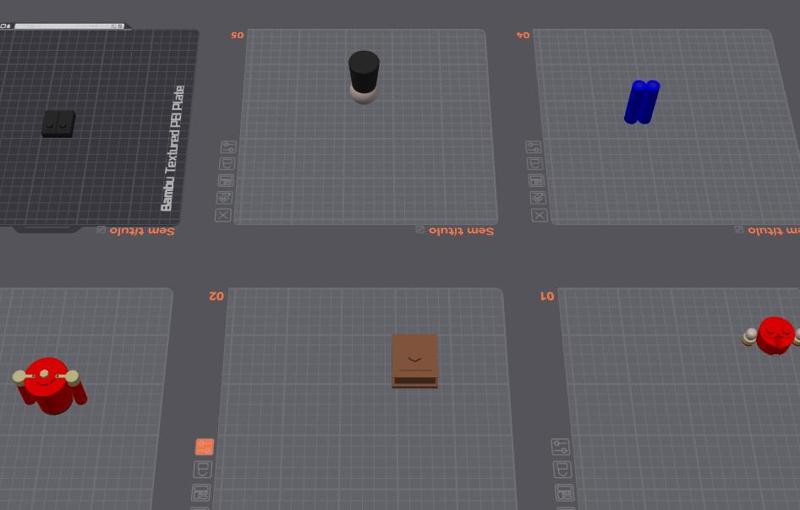The image size is (800, 510).
Task: Edit plate name icon beside plate 05 'Sem título'
Action: click(420, 230)
